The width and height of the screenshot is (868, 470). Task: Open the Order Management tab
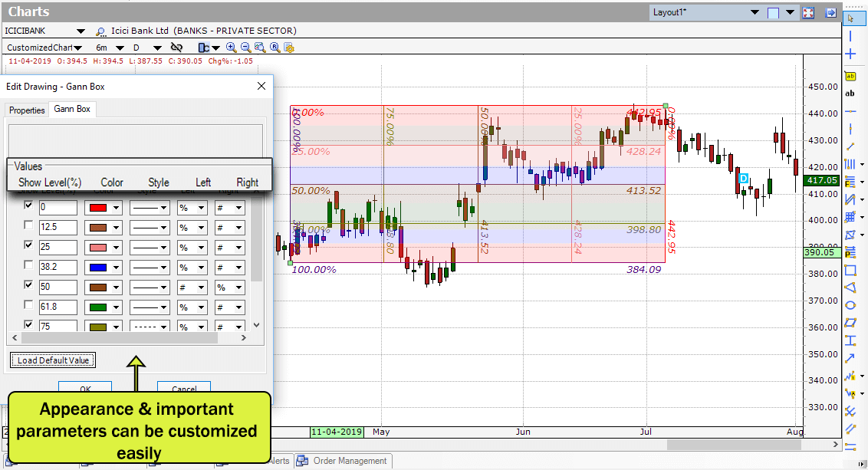tap(343, 461)
